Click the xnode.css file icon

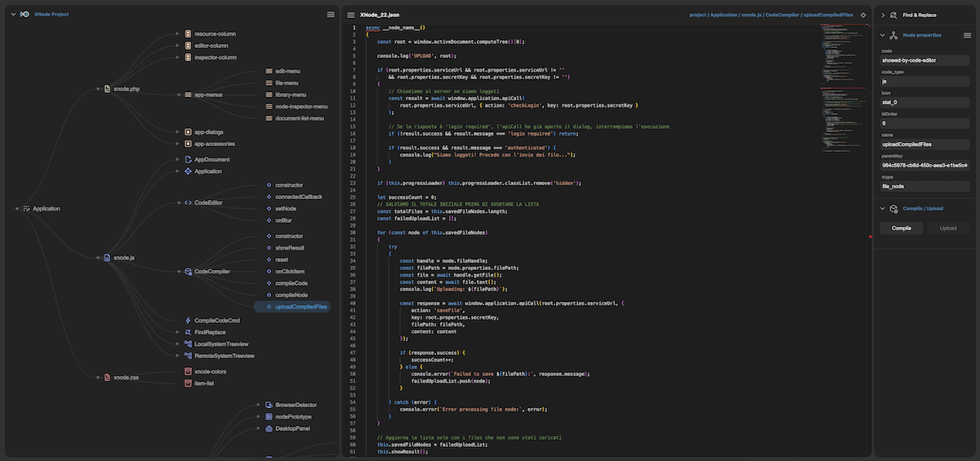coord(107,378)
